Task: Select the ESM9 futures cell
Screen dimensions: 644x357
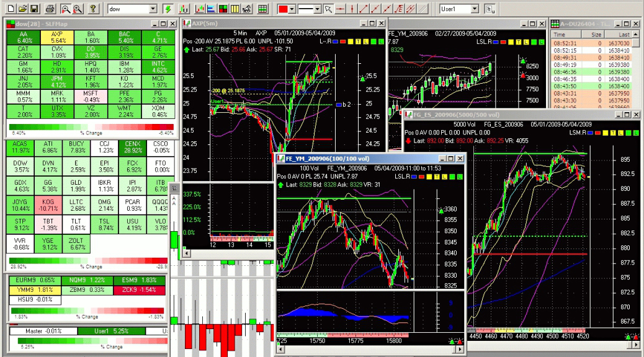Action: (140, 280)
